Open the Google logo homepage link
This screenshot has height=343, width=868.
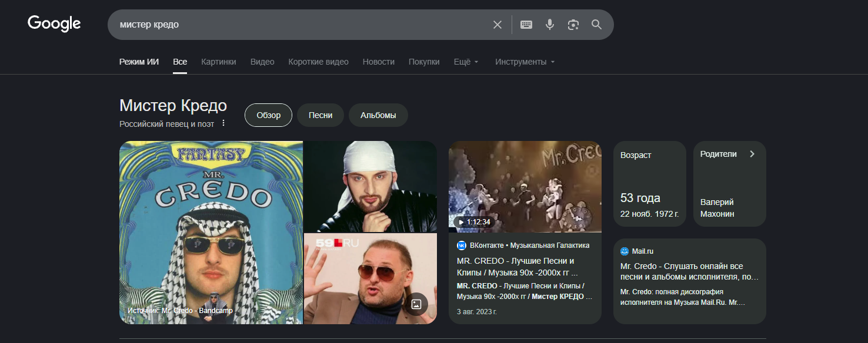54,23
